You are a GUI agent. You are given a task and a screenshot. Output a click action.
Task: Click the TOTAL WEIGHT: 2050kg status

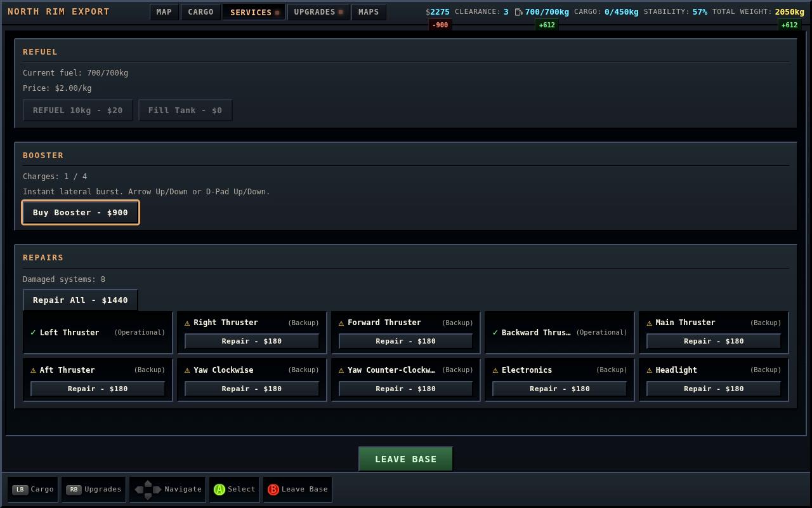coord(758,12)
